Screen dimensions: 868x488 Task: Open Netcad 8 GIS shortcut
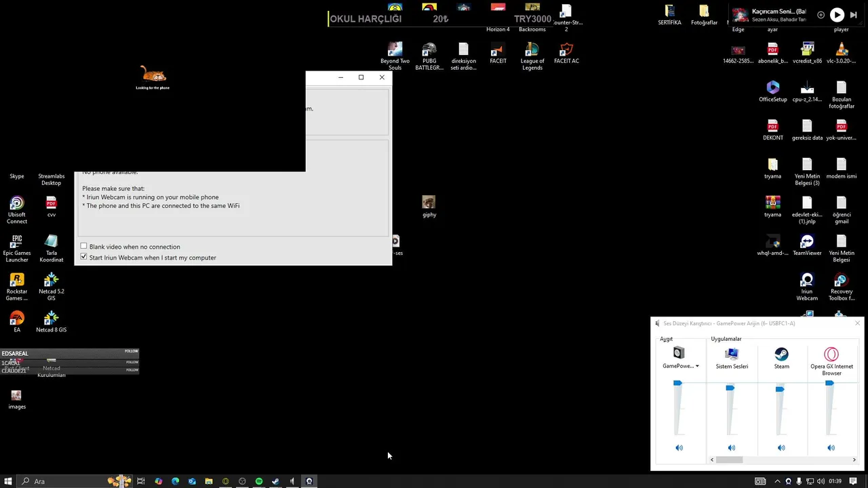[x=51, y=322]
